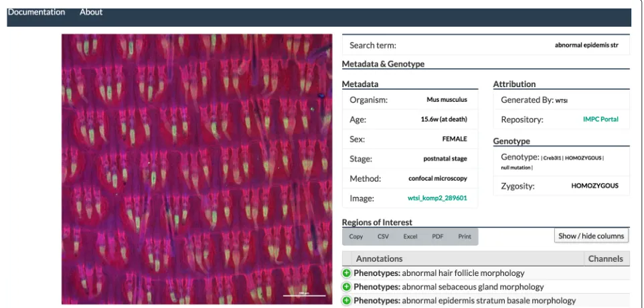Export table as CSV

383,236
